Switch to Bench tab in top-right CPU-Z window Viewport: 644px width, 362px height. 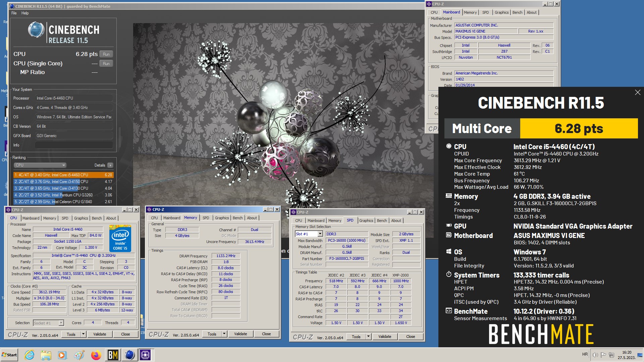point(517,12)
